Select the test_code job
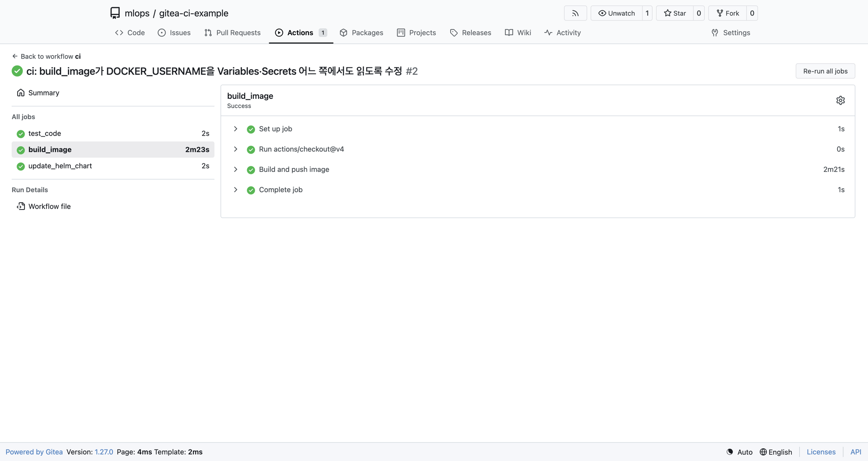The image size is (868, 461). (x=113, y=134)
